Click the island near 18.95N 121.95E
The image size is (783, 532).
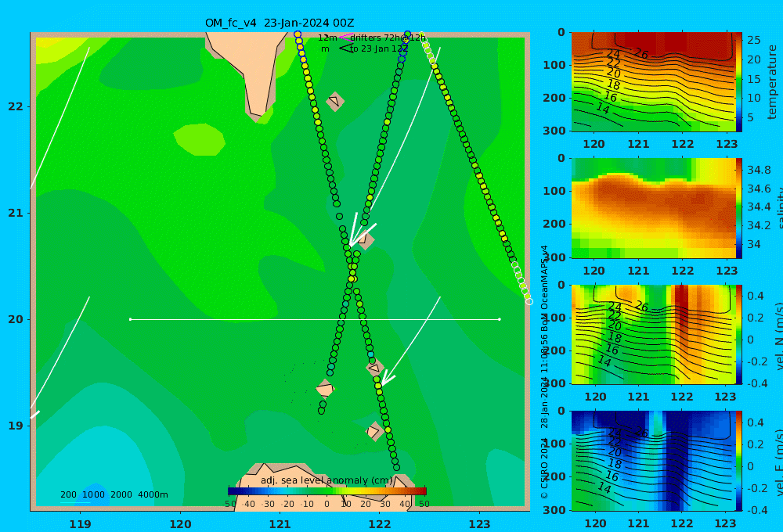click(x=375, y=431)
